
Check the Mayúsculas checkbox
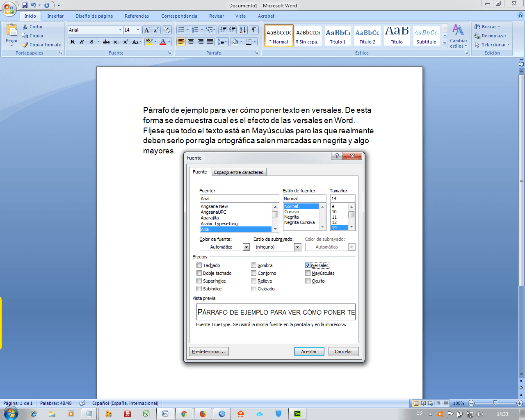click(x=308, y=273)
